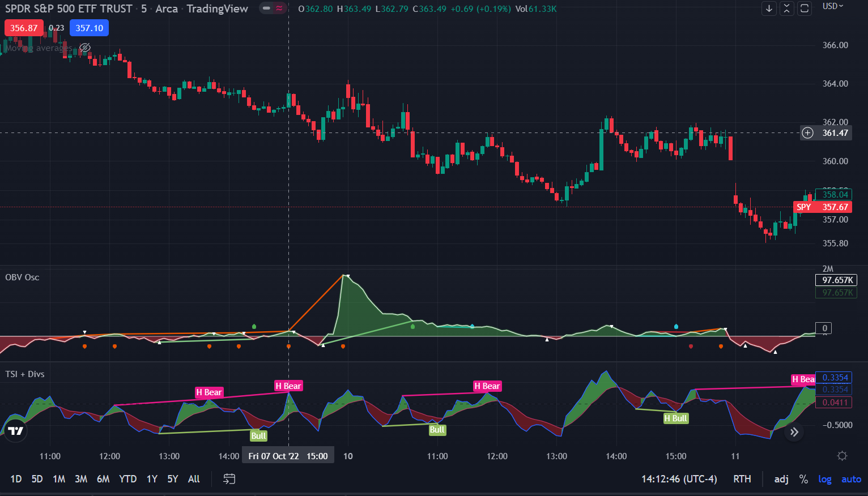Click the 0.23 spread value

click(x=57, y=28)
